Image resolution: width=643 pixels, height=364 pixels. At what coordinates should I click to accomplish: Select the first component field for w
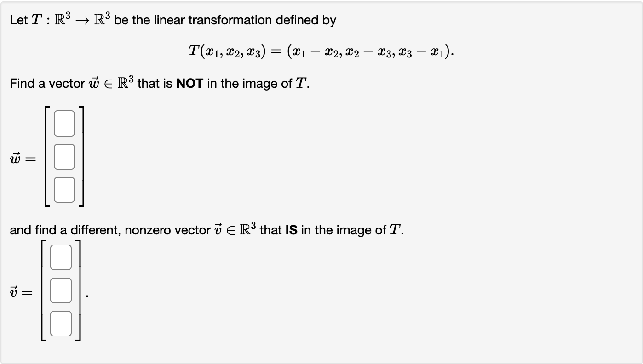point(63,123)
